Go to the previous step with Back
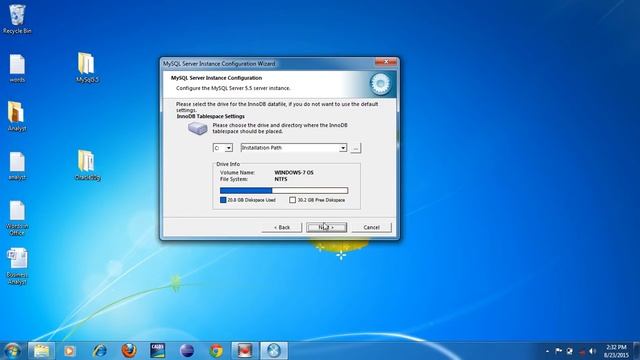 (282, 227)
